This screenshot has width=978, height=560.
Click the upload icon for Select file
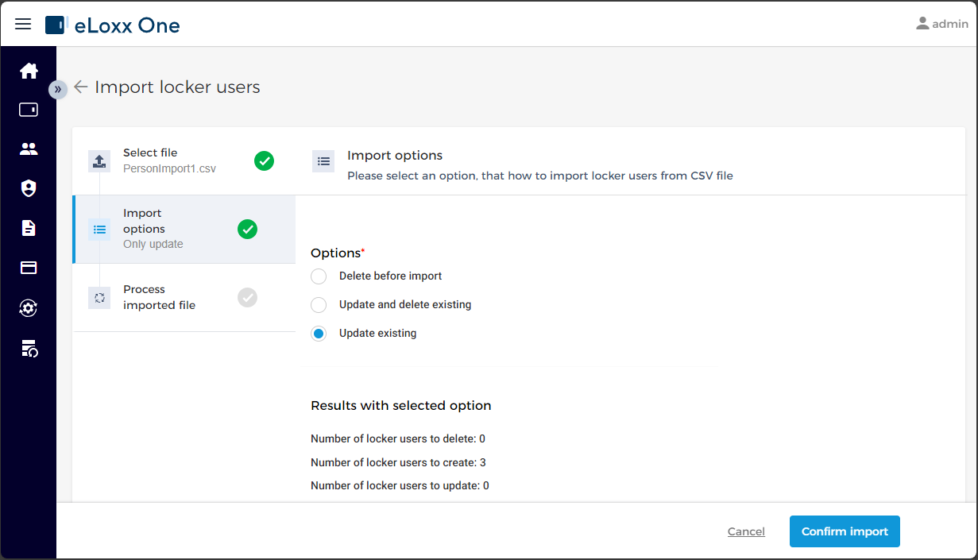click(x=99, y=161)
